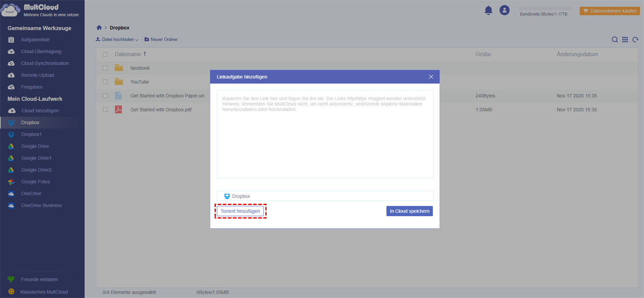
Task: Click Datenvolumen kaufen button
Action: coord(610,11)
